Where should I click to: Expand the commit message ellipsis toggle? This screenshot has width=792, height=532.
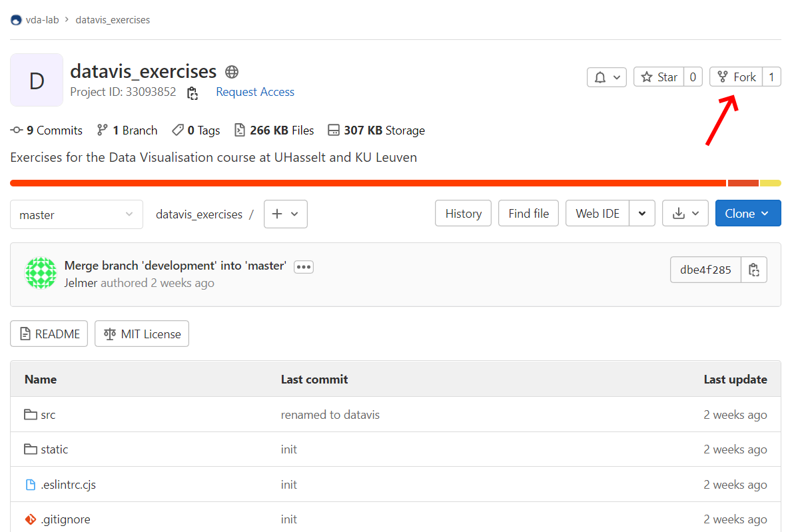304,267
